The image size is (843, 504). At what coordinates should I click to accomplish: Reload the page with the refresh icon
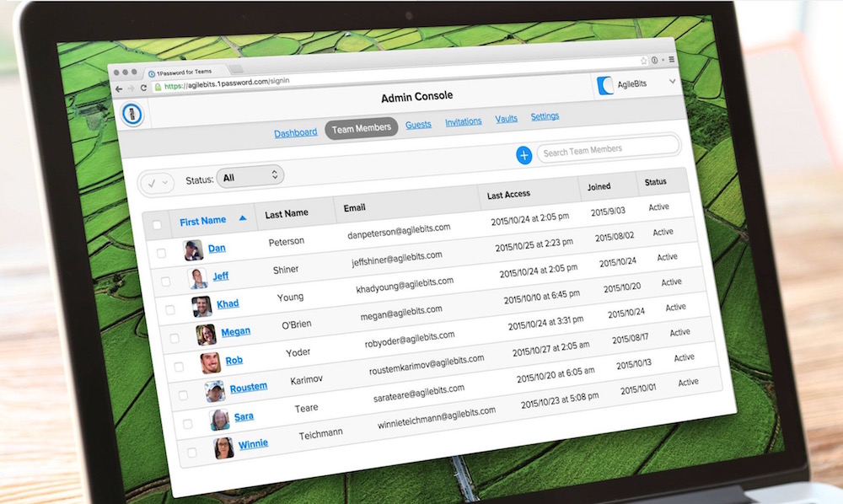[143, 88]
